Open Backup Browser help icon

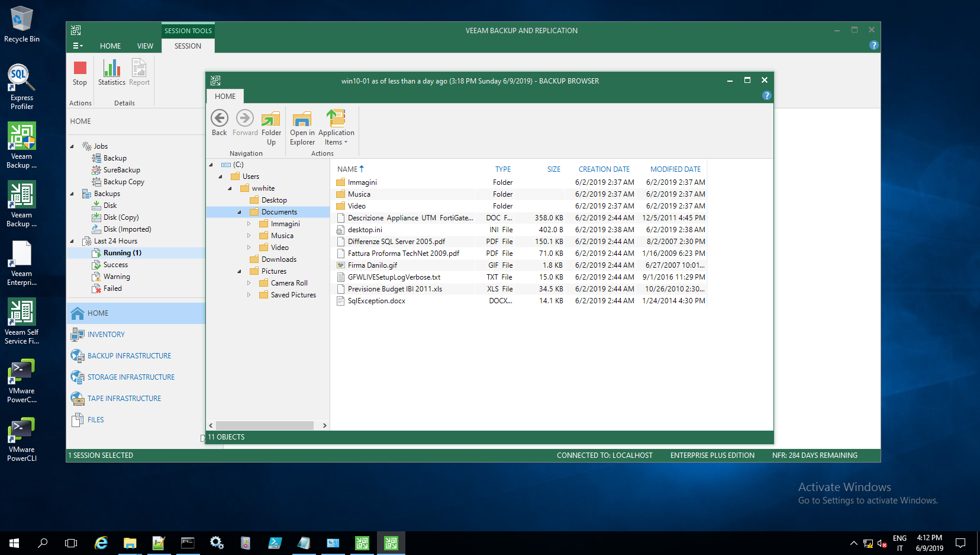point(767,95)
